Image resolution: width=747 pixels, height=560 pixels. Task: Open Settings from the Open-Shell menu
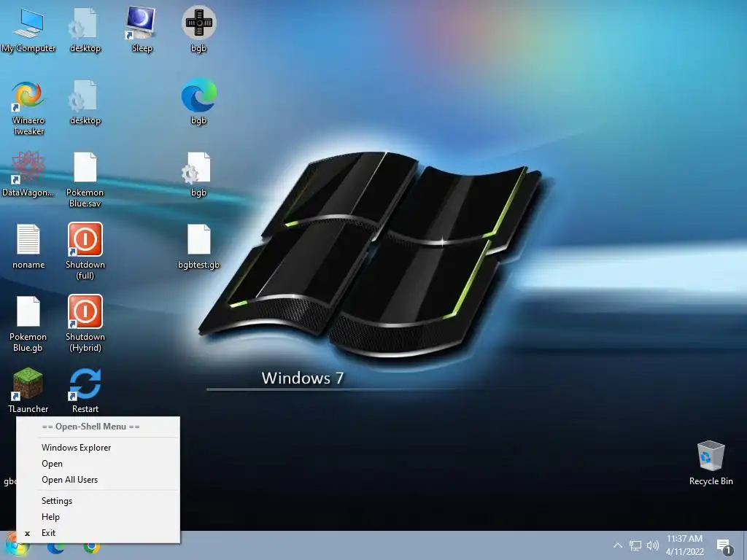pyautogui.click(x=98, y=500)
